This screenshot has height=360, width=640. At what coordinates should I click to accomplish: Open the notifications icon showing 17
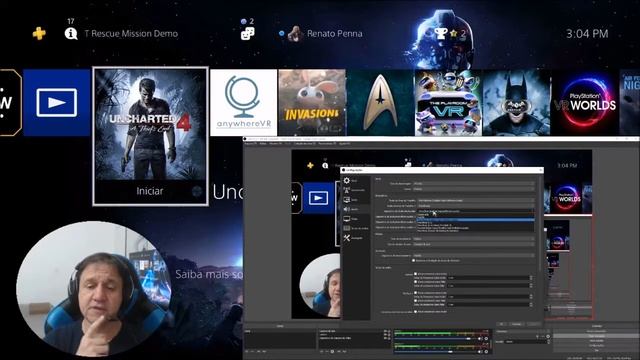coord(71,33)
